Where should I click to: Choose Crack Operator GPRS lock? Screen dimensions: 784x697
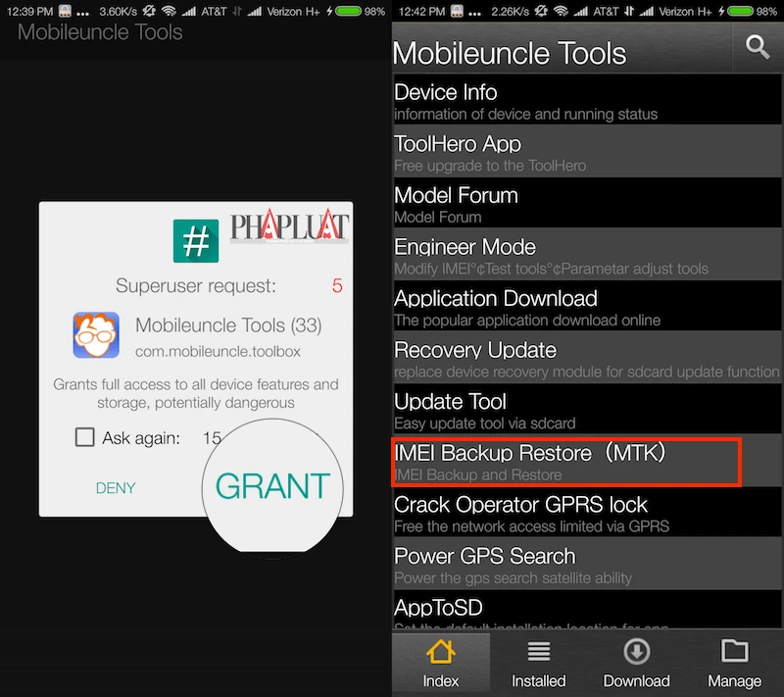[x=586, y=515]
